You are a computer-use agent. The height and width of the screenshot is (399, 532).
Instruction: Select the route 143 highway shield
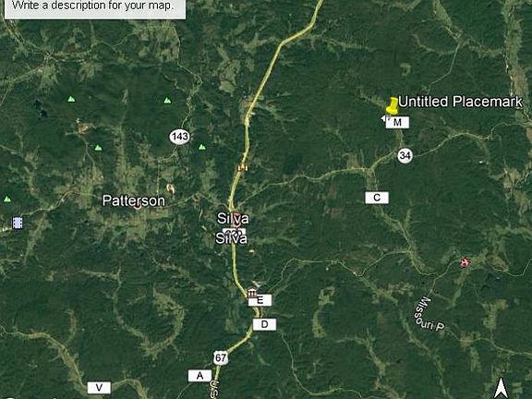[179, 137]
